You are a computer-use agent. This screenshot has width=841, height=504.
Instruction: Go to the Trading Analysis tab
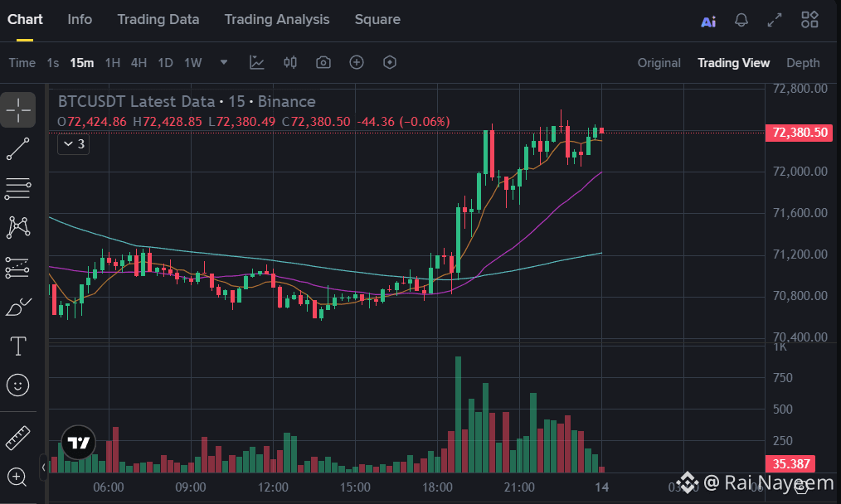coord(277,19)
